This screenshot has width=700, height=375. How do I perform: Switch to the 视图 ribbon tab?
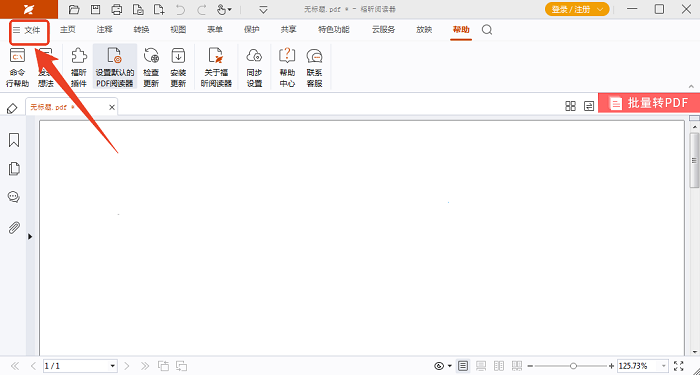click(x=178, y=30)
